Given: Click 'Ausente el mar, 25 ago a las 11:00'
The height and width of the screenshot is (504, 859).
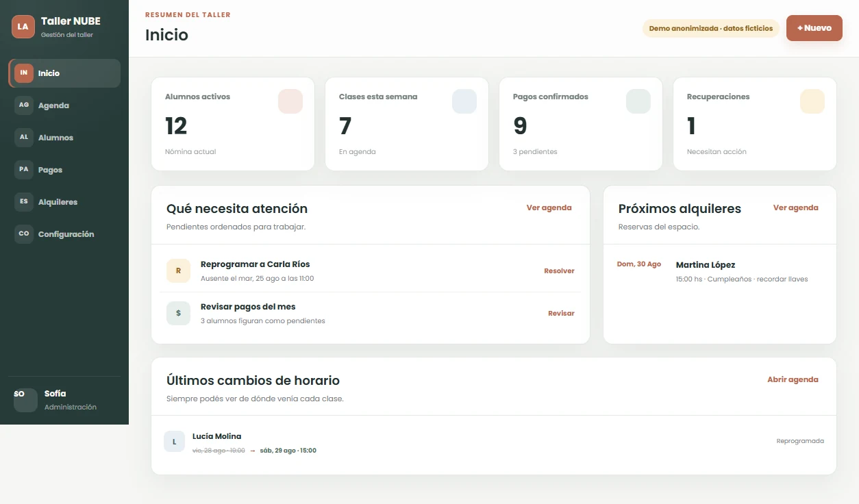Looking at the screenshot, I should point(258,279).
